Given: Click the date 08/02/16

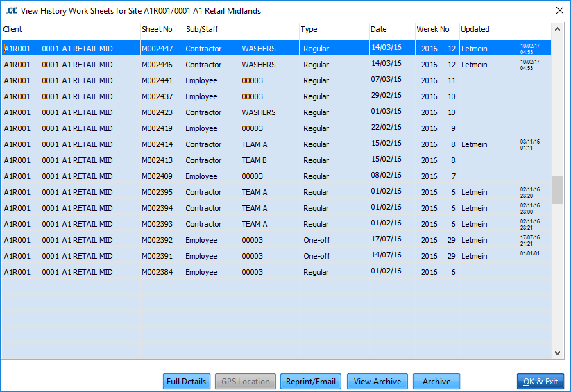Looking at the screenshot, I should [x=386, y=176].
